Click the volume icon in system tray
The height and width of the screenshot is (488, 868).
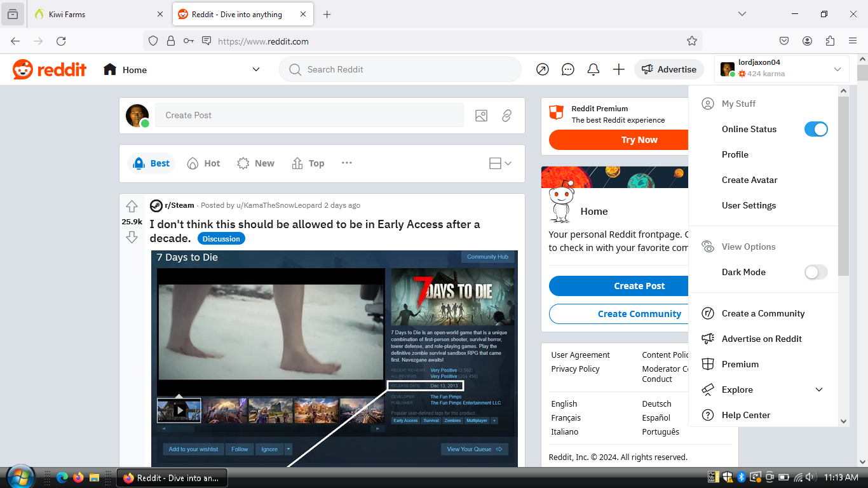(x=810, y=477)
